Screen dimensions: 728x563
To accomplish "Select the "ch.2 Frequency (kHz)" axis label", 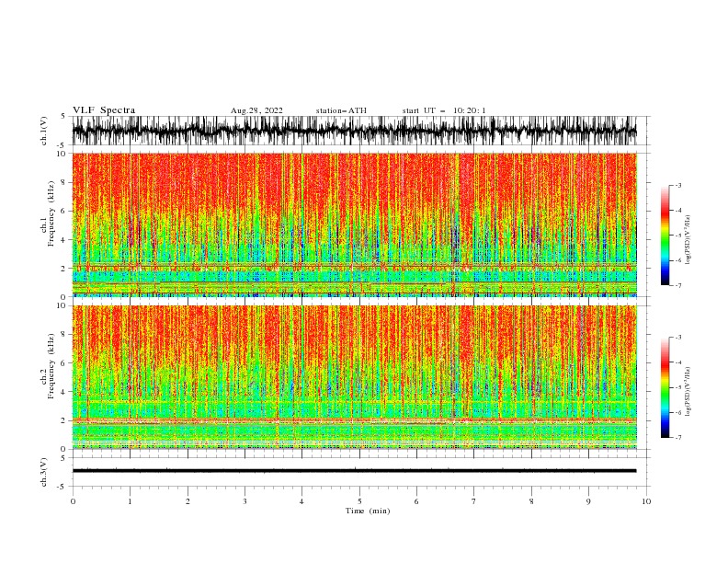I will [x=48, y=365].
